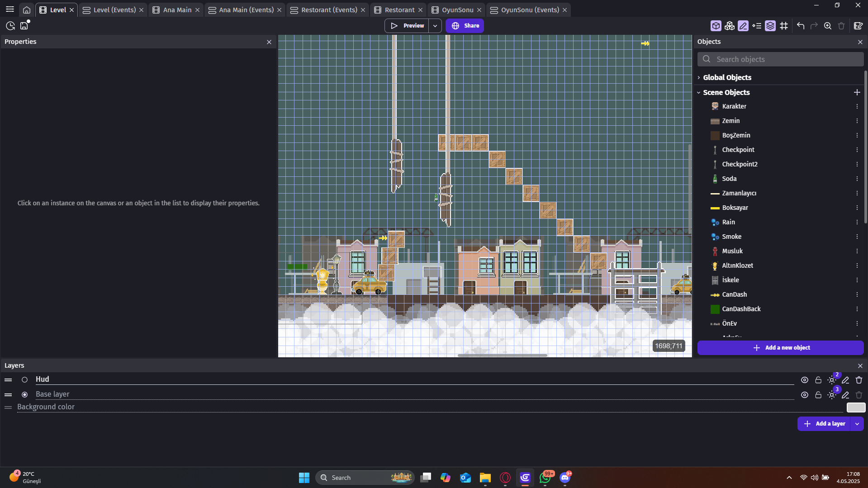Click the Share button
This screenshot has width=868, height=488.
point(465,26)
